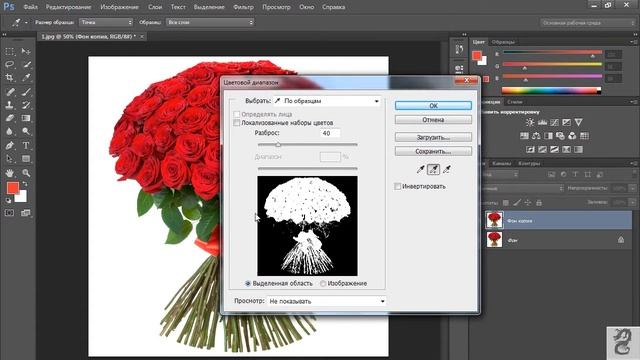This screenshot has height=360, width=640.
Task: Open the Фильтр menu
Action: tap(243, 7)
